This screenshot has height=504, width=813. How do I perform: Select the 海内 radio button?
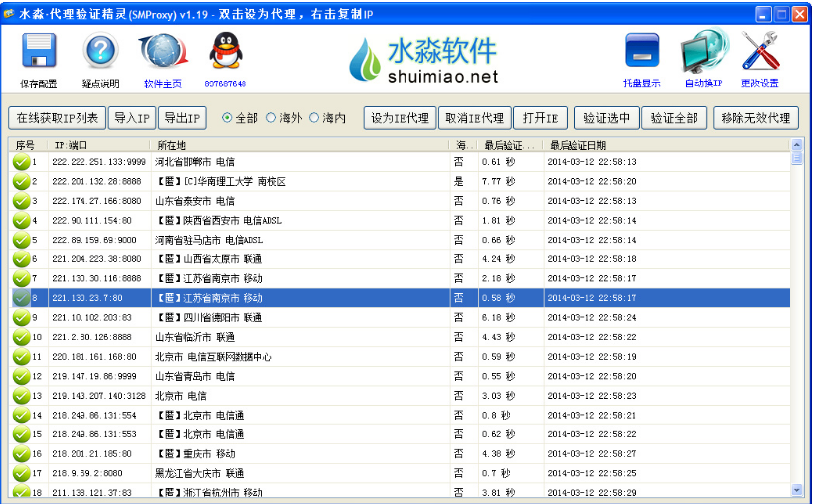[314, 118]
